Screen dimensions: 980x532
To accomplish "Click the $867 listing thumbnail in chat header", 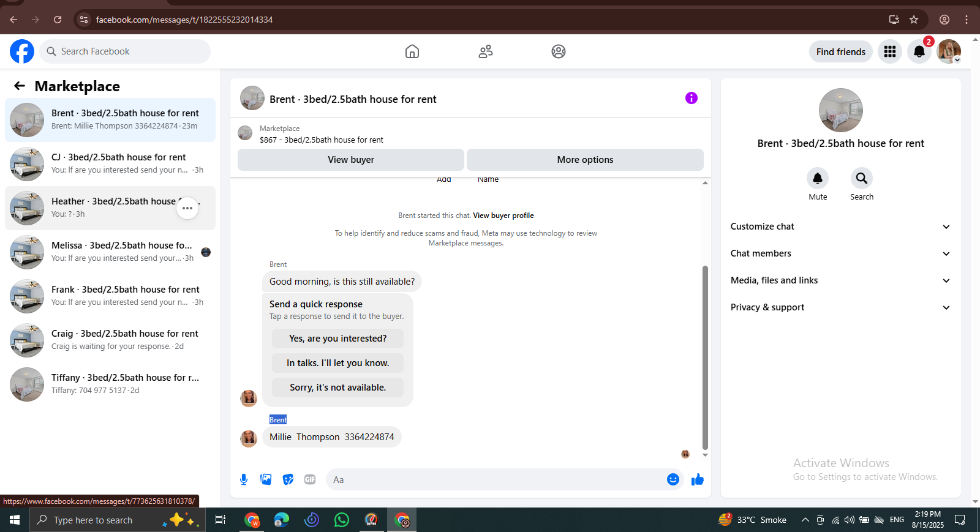I will tap(245, 133).
